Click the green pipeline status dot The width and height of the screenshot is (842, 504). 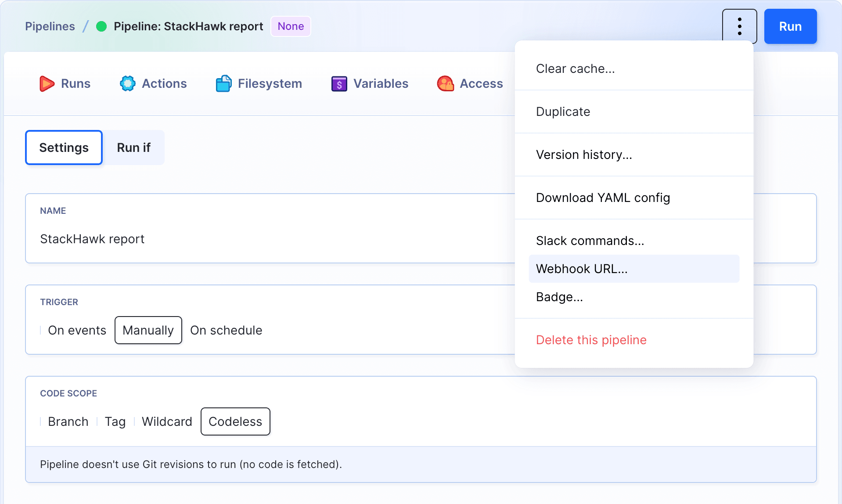pos(101,26)
